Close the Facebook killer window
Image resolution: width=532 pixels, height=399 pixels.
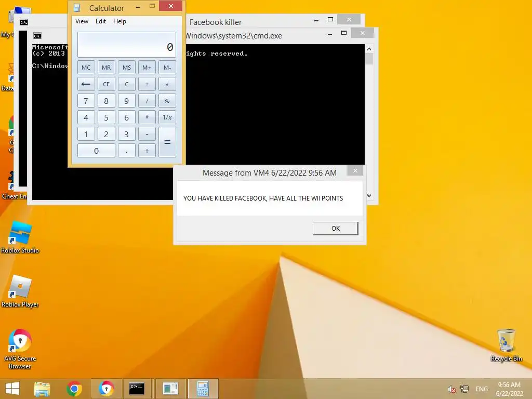click(x=349, y=19)
